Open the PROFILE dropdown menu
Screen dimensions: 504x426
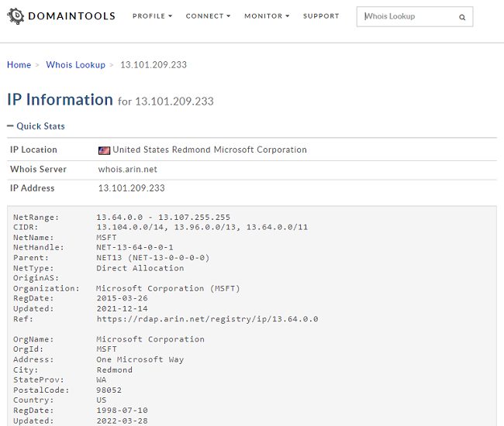152,16
